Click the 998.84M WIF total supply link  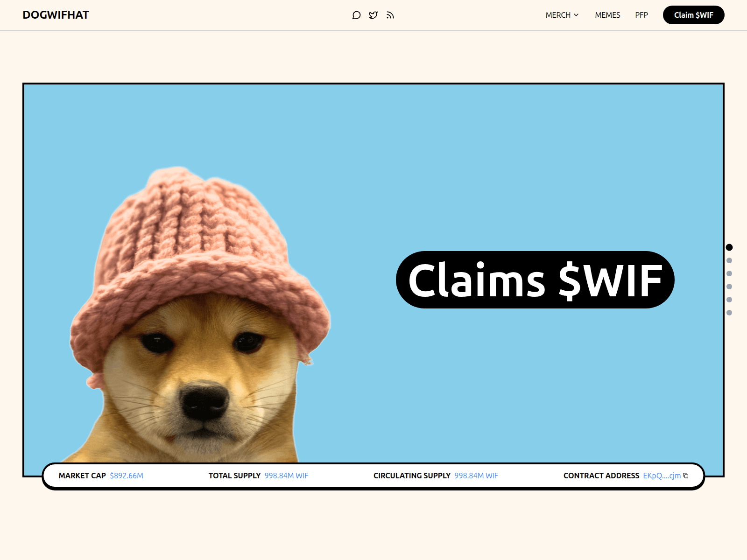click(x=286, y=476)
